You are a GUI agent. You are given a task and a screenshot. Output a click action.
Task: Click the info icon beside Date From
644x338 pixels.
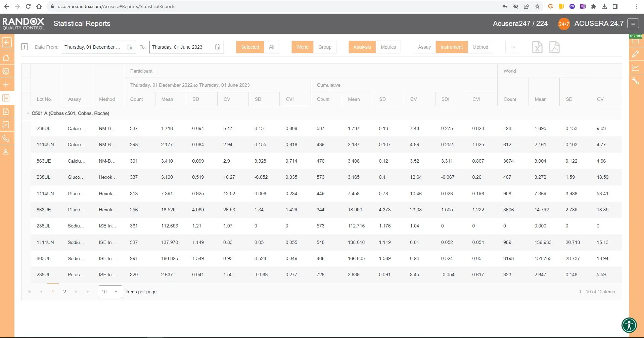pos(25,47)
